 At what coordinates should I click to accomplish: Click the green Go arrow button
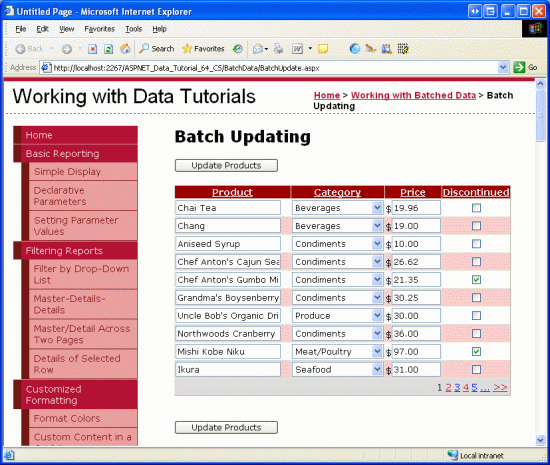[519, 67]
